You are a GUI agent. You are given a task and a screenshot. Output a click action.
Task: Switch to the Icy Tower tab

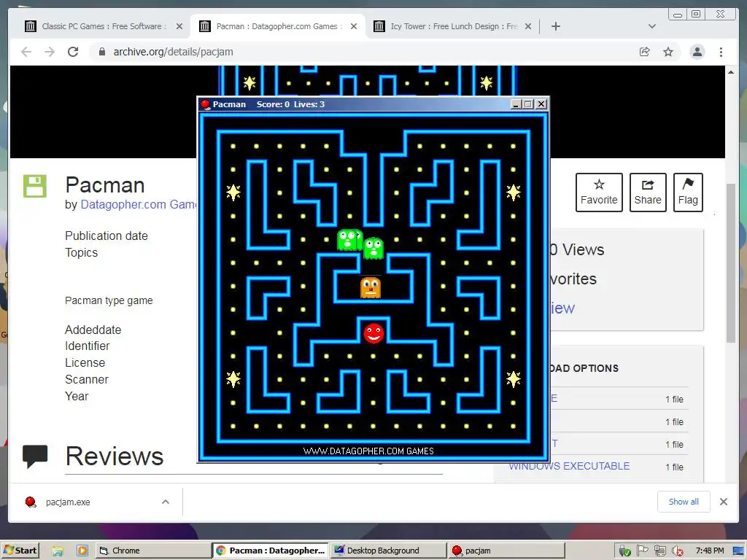pos(452,26)
